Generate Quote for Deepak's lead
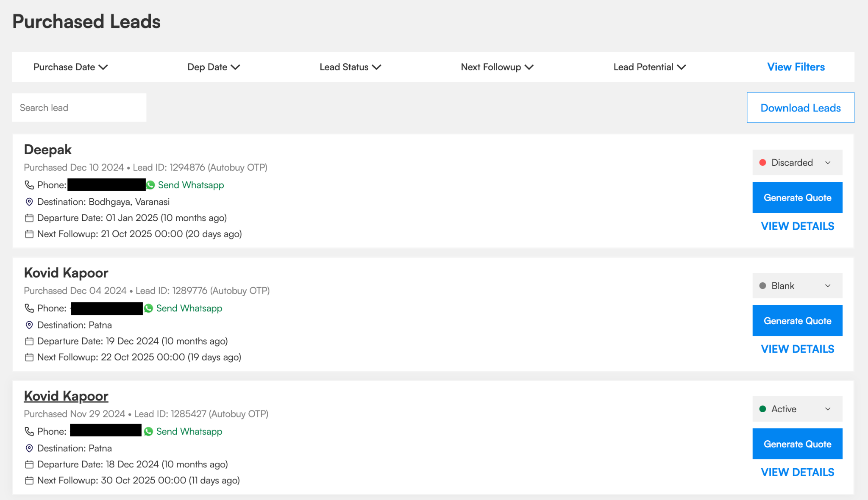 coord(797,197)
